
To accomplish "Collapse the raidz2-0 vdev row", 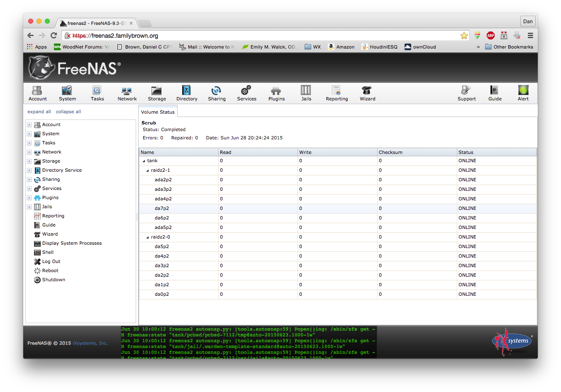I will point(148,237).
